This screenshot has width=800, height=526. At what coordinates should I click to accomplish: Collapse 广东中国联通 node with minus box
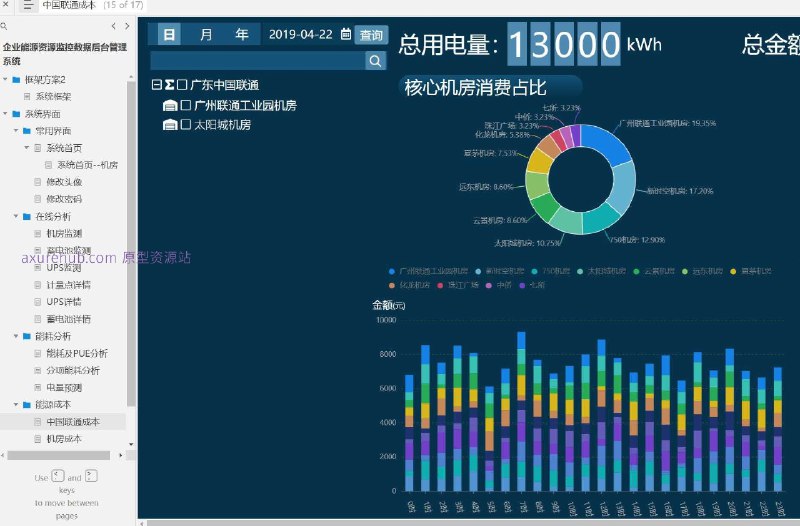point(157,85)
